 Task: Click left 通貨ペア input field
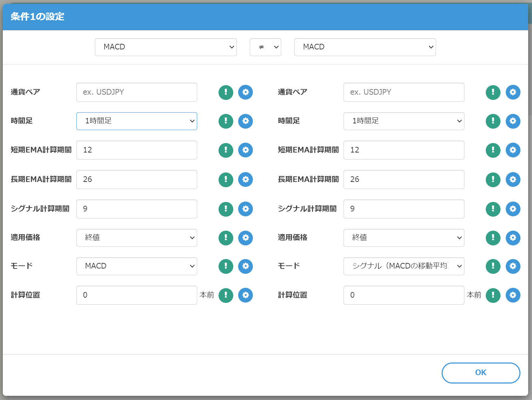pyautogui.click(x=137, y=92)
